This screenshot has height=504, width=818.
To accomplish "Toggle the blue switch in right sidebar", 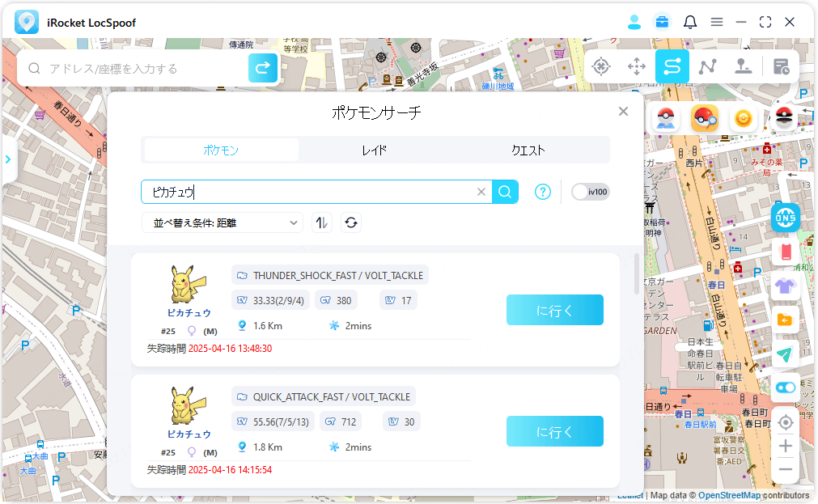I will [x=785, y=388].
